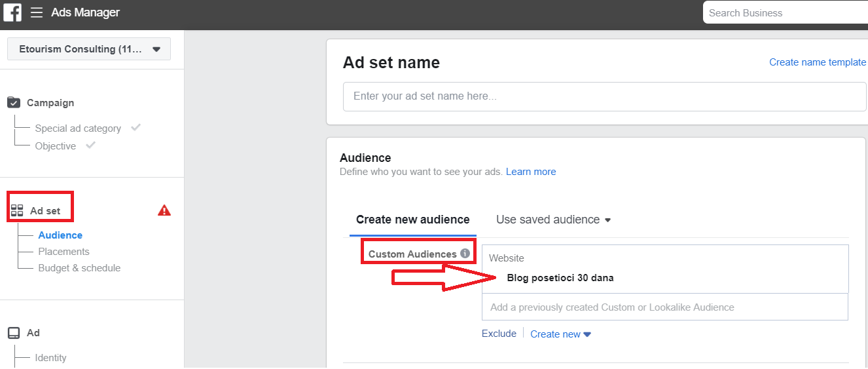868x369 pixels.
Task: Click the checkmark next to Objective
Action: (x=91, y=145)
